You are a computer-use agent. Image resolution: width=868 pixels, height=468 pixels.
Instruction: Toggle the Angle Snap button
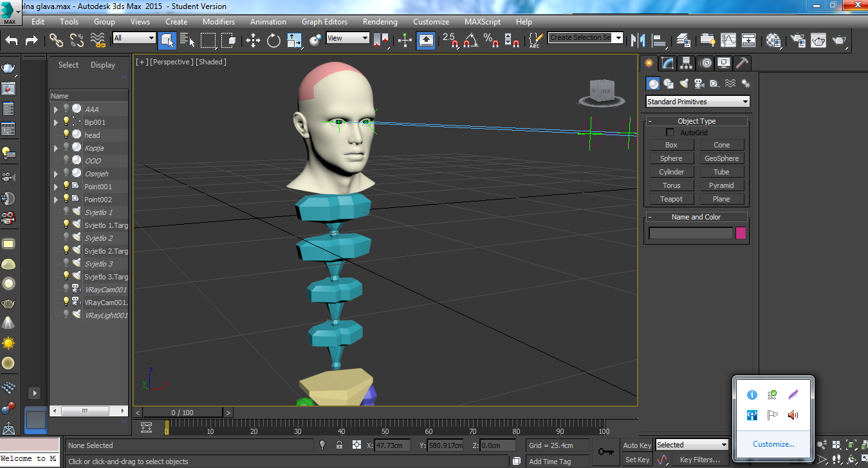(471, 41)
